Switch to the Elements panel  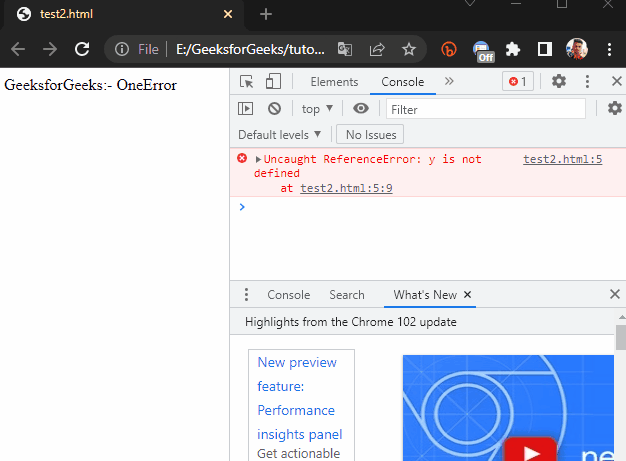coord(334,82)
